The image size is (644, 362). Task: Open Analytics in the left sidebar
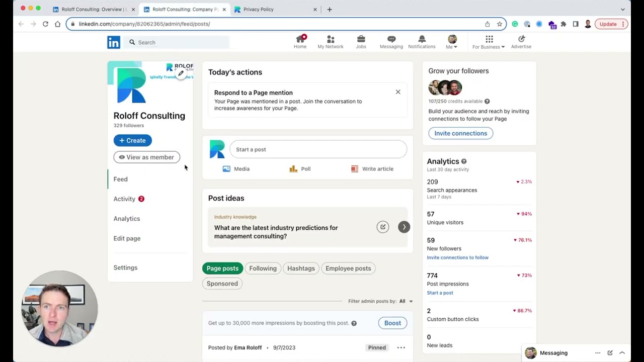(x=127, y=219)
